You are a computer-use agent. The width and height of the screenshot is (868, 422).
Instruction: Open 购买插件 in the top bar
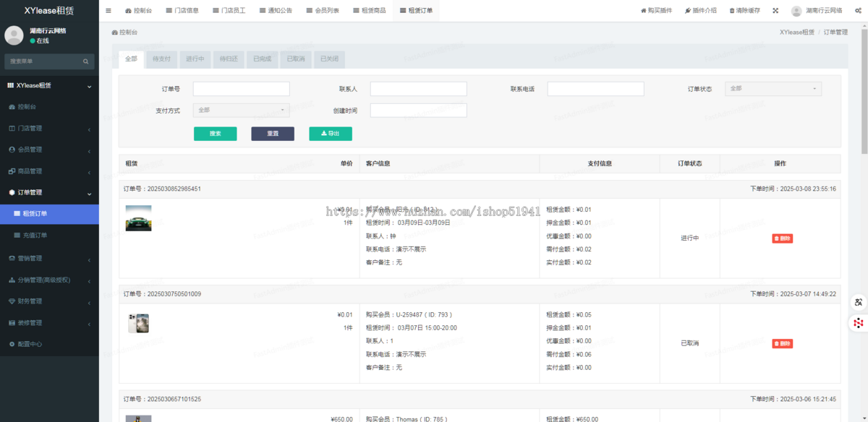pos(656,11)
